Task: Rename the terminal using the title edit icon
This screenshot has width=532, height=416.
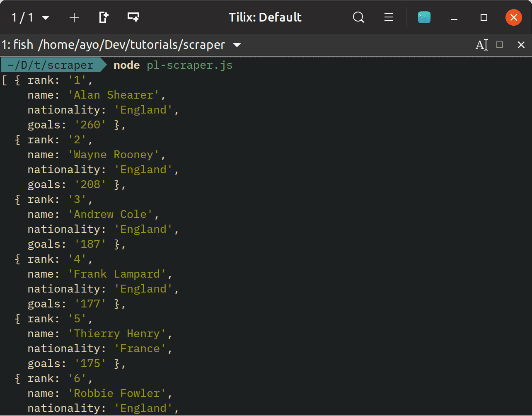Action: (482, 45)
